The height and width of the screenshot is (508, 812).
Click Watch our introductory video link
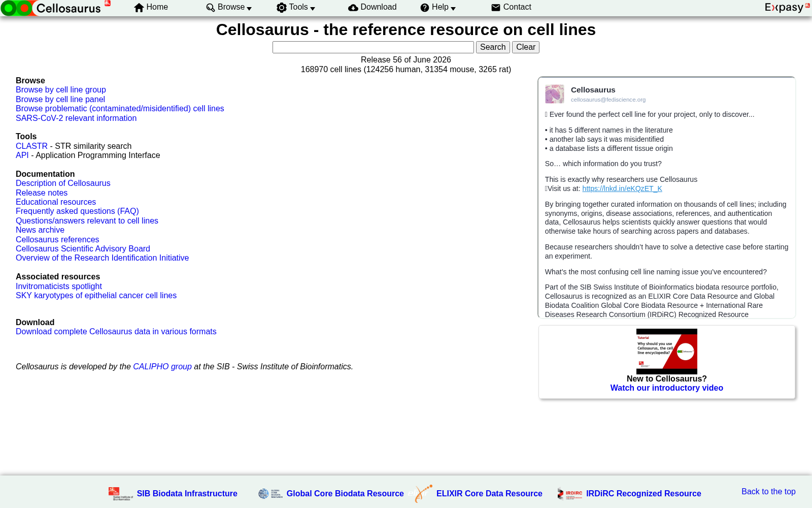pyautogui.click(x=667, y=388)
